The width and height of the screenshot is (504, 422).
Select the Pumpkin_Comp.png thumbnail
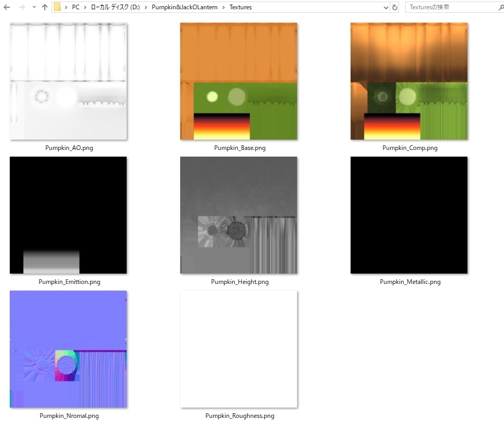(409, 81)
